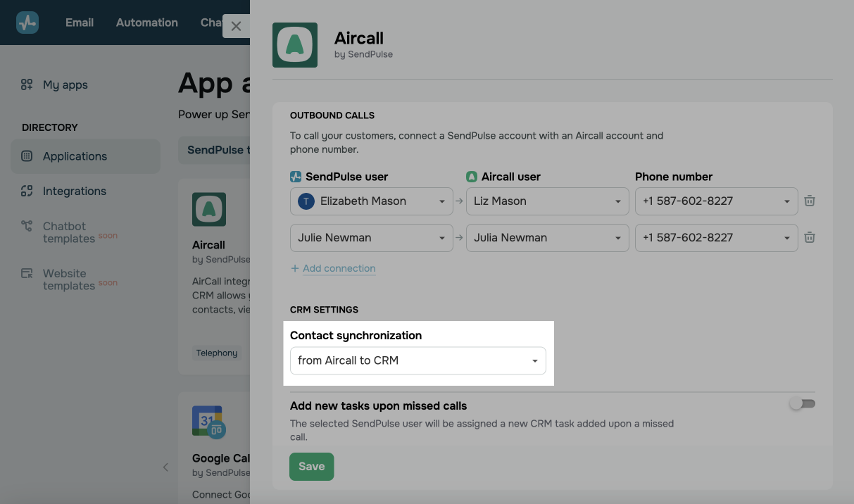Open phone number dropdown in Elizabeth Mason row

pos(717,201)
